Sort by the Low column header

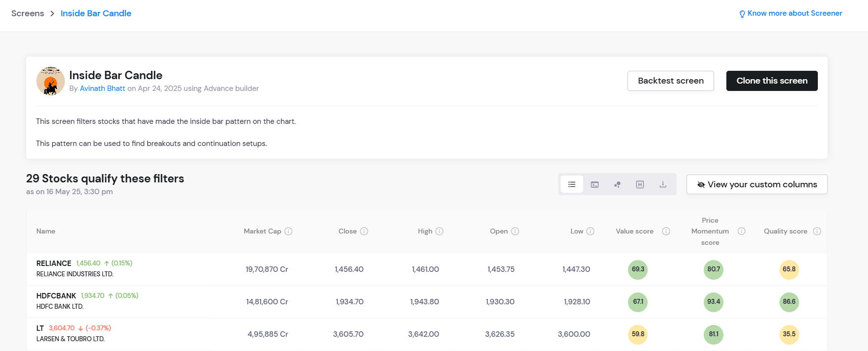click(577, 231)
